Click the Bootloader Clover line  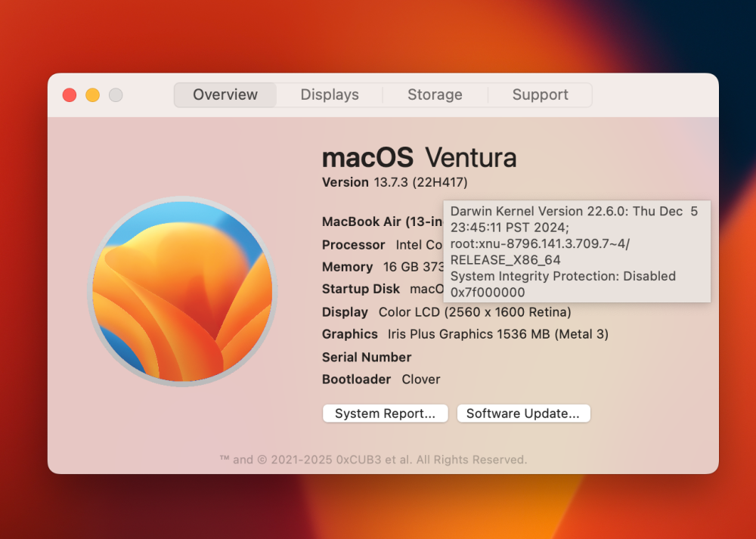coord(381,379)
